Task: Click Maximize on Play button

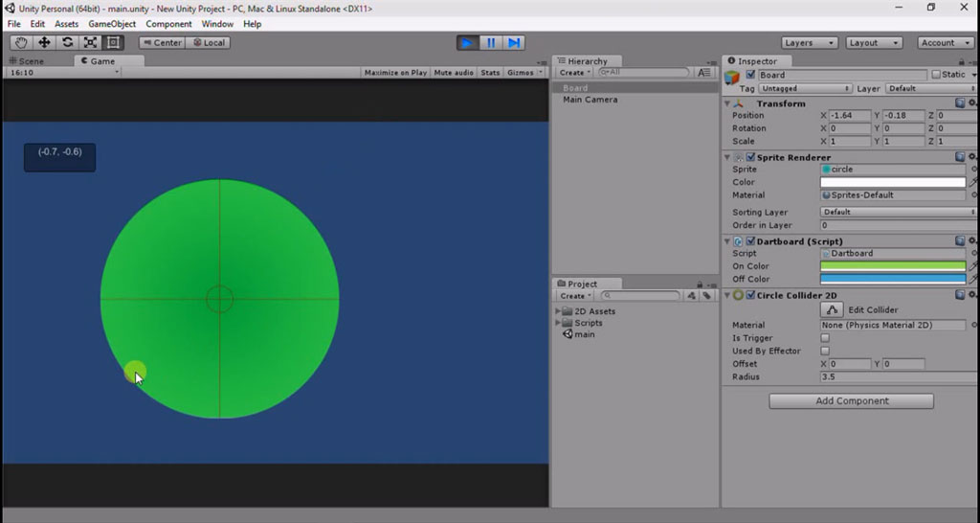Action: coord(395,73)
